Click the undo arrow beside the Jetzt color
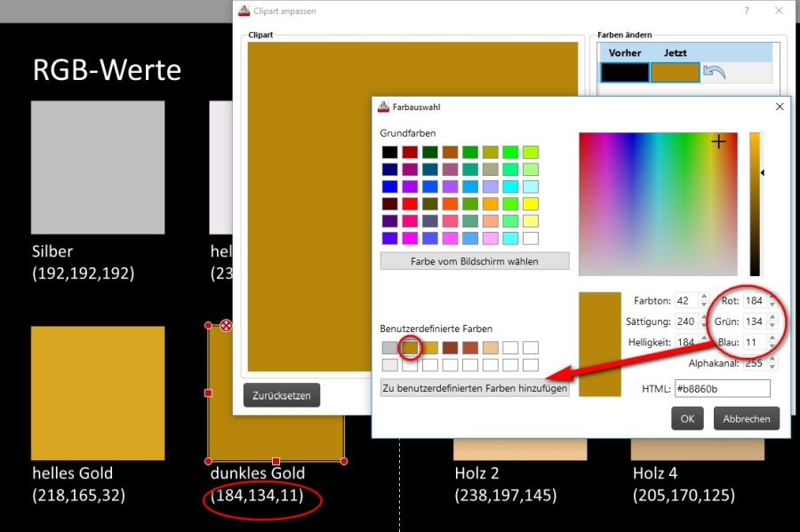Viewport: 800px width, 532px height. 714,72
